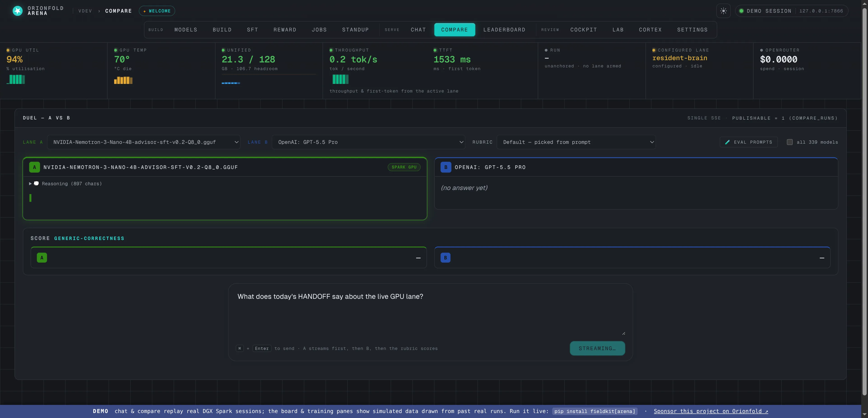Viewport: 868px width, 418px height.
Task: Click the Demo Session indicator
Action: [792, 11]
